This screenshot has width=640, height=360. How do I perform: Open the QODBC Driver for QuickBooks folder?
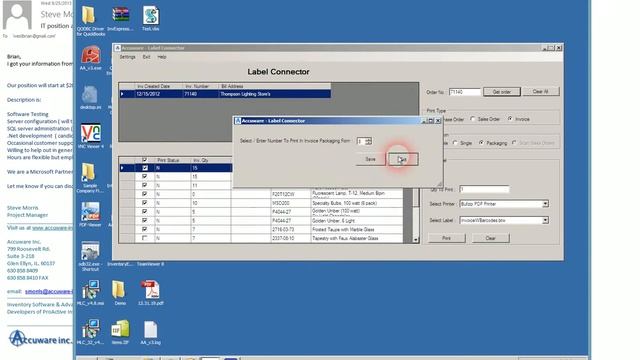click(89, 16)
